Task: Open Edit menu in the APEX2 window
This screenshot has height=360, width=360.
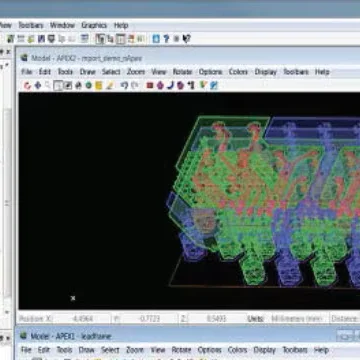Action: (45, 72)
